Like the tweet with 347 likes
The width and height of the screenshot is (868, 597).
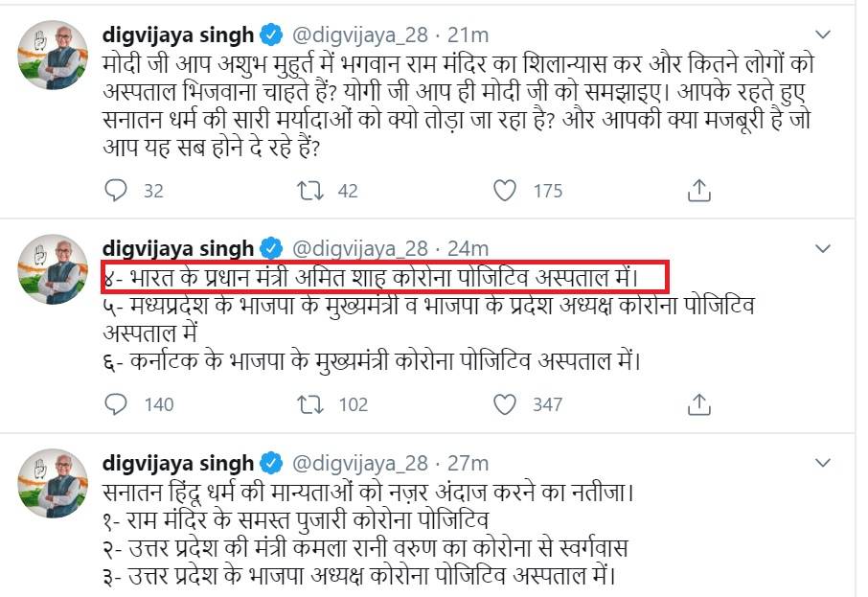point(505,403)
